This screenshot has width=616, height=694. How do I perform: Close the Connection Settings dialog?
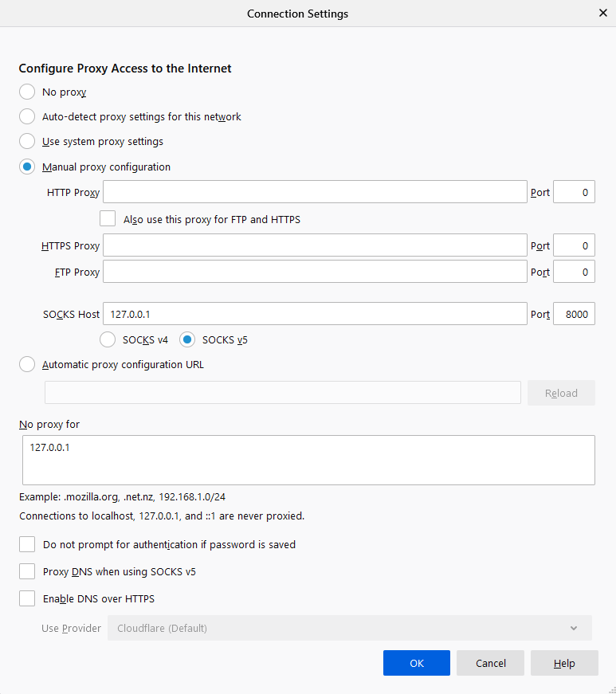(602, 13)
